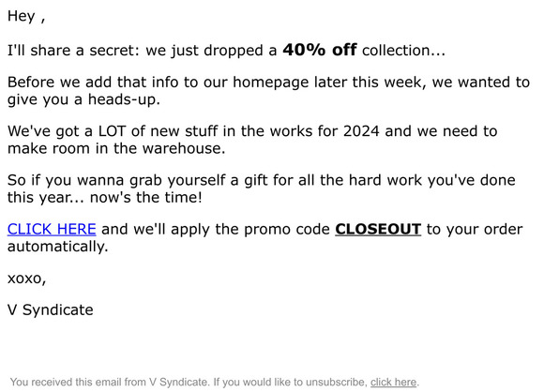544x392 pixels.
Task: Click the bold CLOSEOUT promo code
Action: point(378,230)
